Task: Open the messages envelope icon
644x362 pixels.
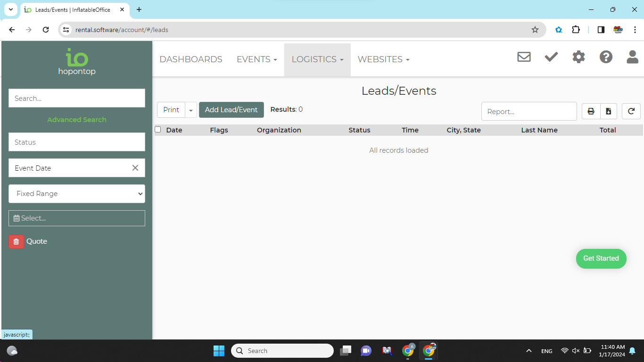Action: pyautogui.click(x=524, y=57)
